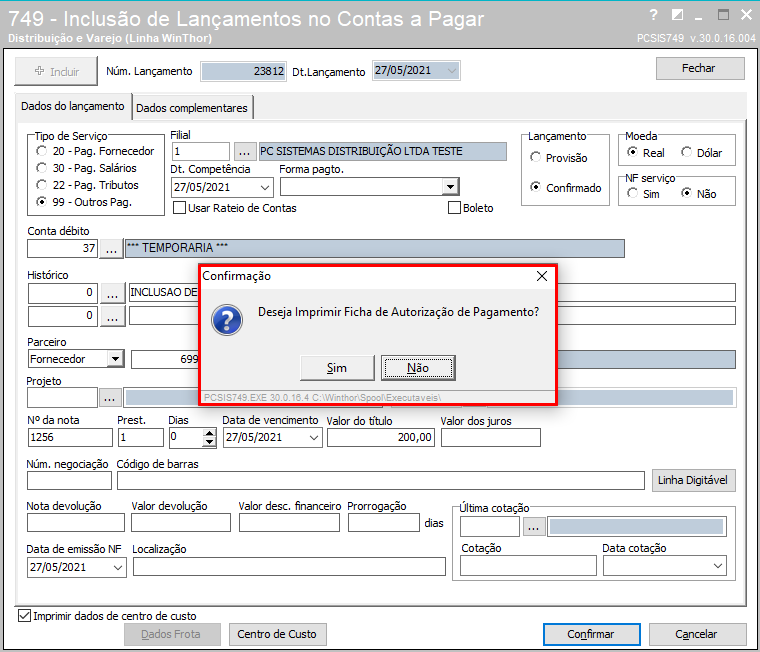Click the Núm. Lançamento 23812 field
Screen dimensions: 760x652
(244, 71)
